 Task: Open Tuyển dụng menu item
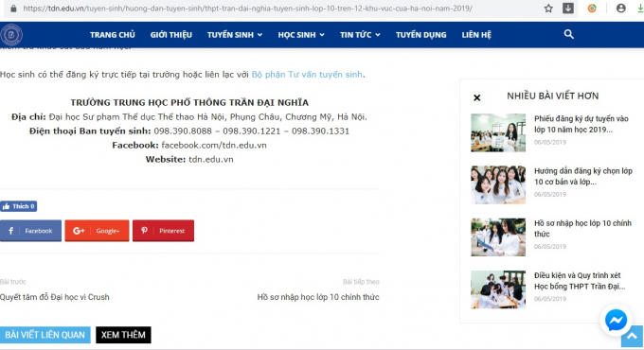421,35
